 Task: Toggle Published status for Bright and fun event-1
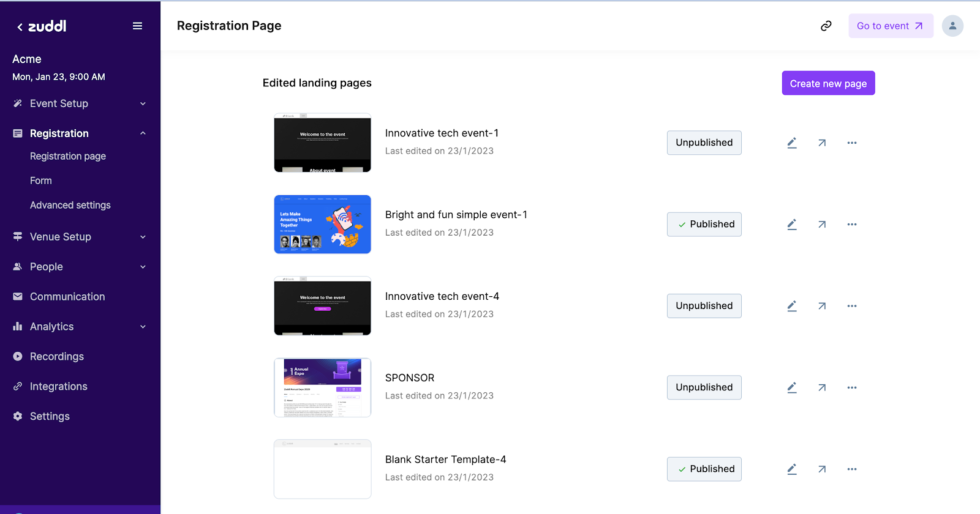704,225
